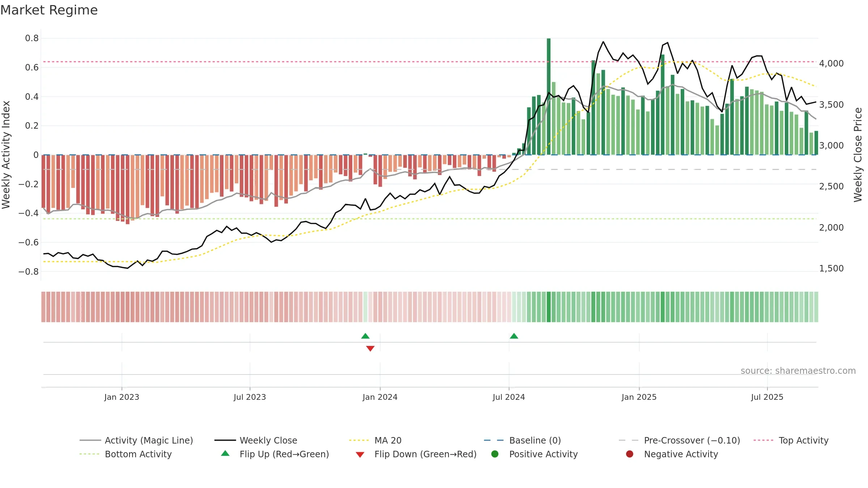The height and width of the screenshot is (488, 868).
Task: Click the Positive Activity legend green circle
Action: (x=495, y=454)
